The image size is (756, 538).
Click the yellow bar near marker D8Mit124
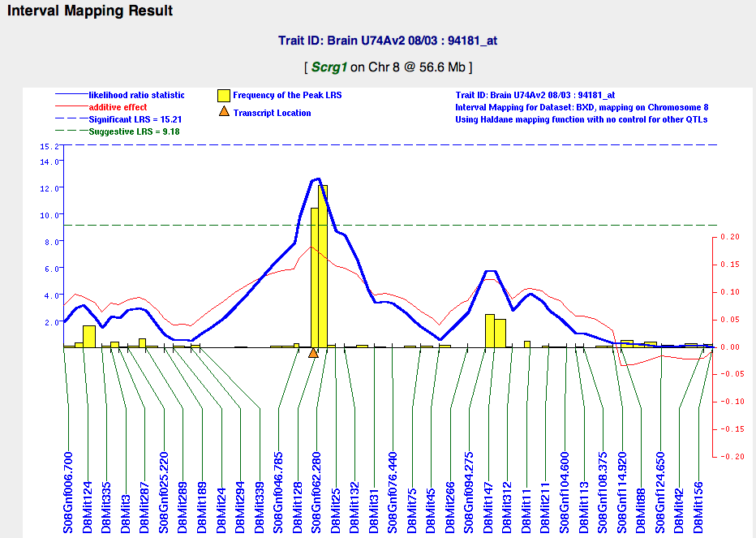coord(89,336)
